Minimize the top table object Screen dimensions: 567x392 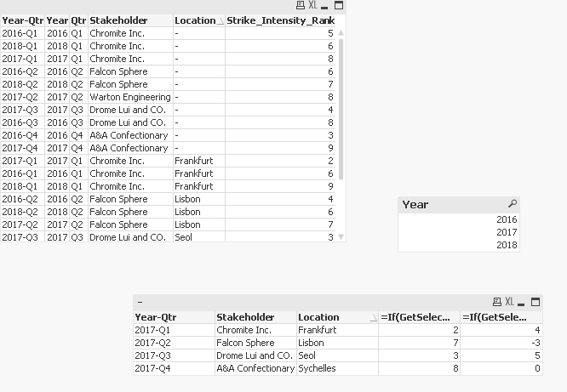[326, 5]
